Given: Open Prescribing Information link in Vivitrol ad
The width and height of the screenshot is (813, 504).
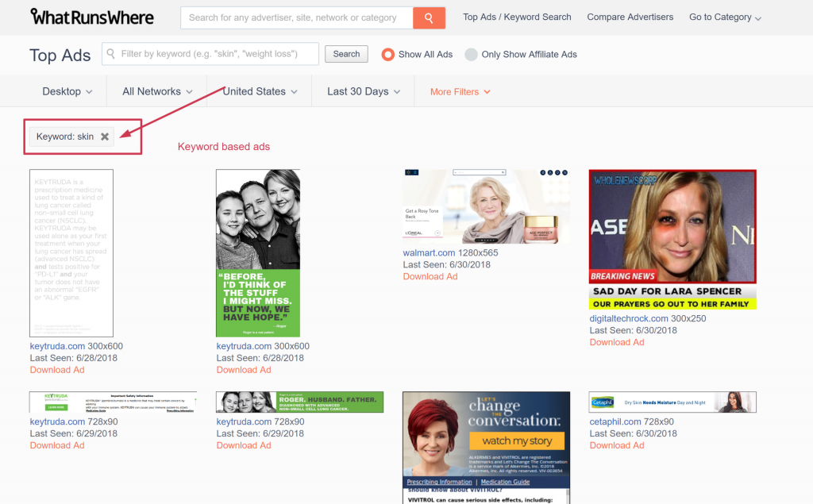Looking at the screenshot, I should [x=439, y=482].
